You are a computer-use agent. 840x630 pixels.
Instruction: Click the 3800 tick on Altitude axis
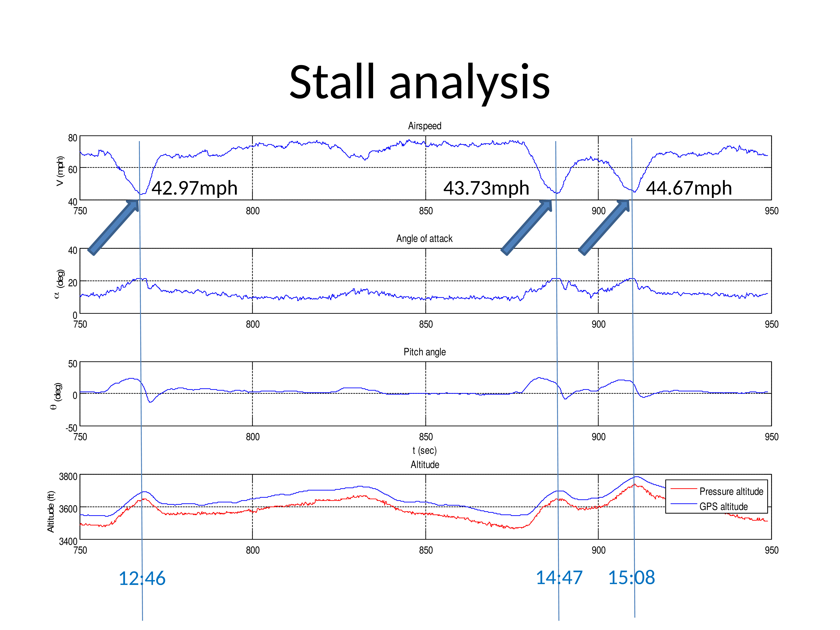click(68, 477)
